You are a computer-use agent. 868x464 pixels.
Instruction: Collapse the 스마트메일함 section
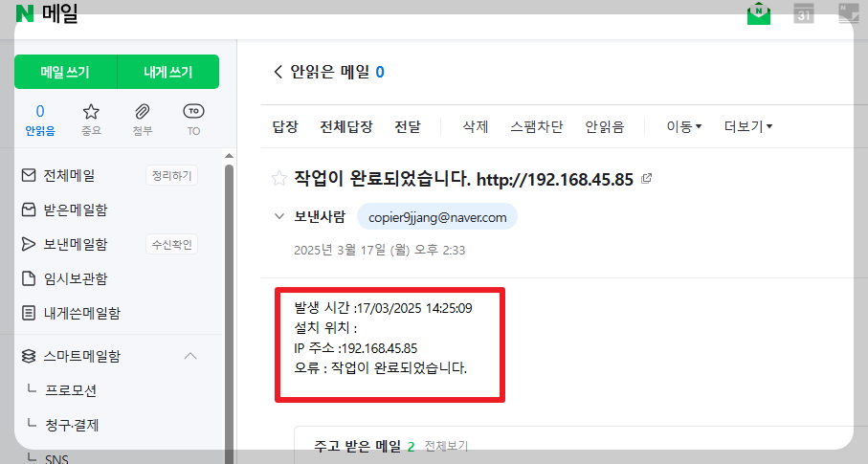189,356
